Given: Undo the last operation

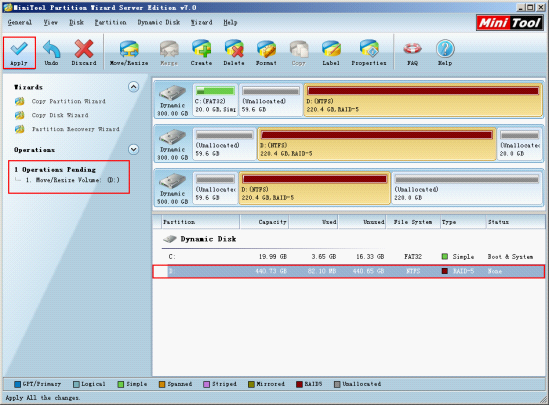Looking at the screenshot, I should point(51,53).
